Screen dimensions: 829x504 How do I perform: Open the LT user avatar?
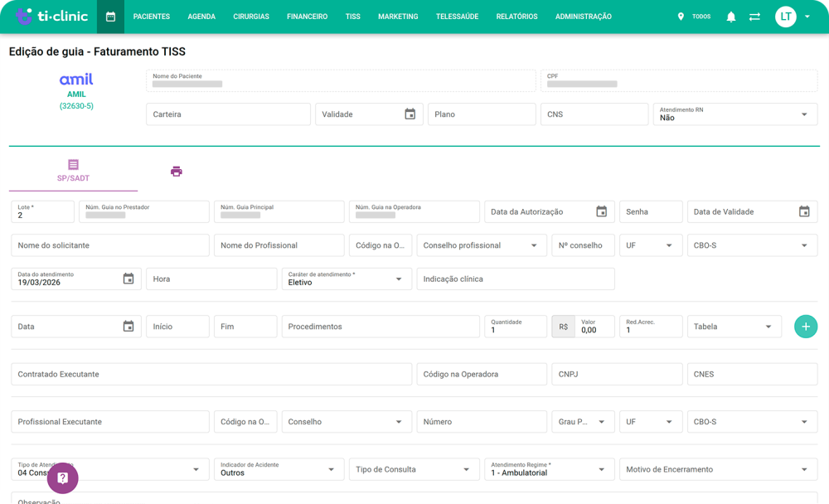[x=786, y=17]
